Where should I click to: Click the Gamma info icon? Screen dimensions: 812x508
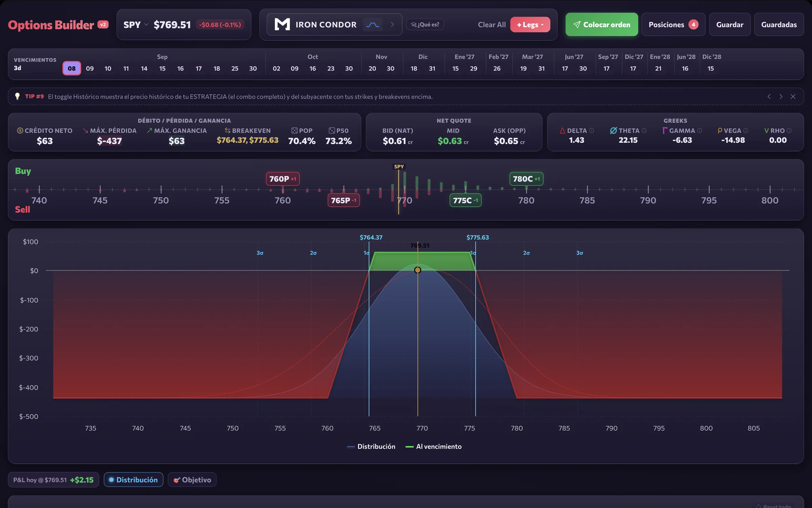[x=699, y=131]
